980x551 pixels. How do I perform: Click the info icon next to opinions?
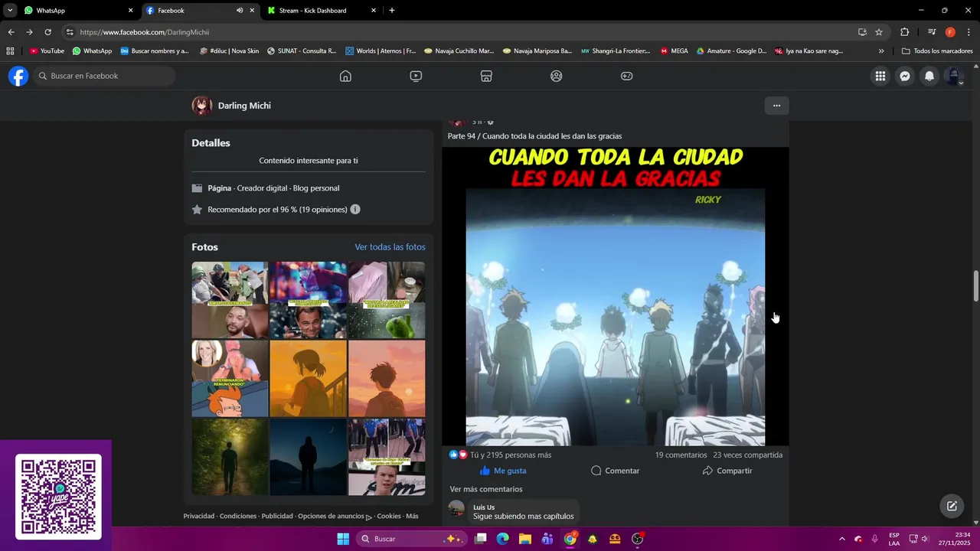pyautogui.click(x=355, y=209)
